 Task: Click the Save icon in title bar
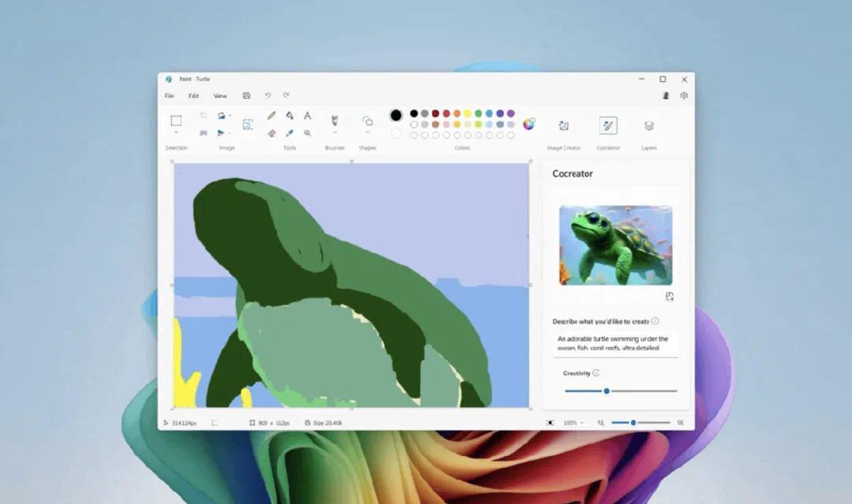tap(246, 95)
